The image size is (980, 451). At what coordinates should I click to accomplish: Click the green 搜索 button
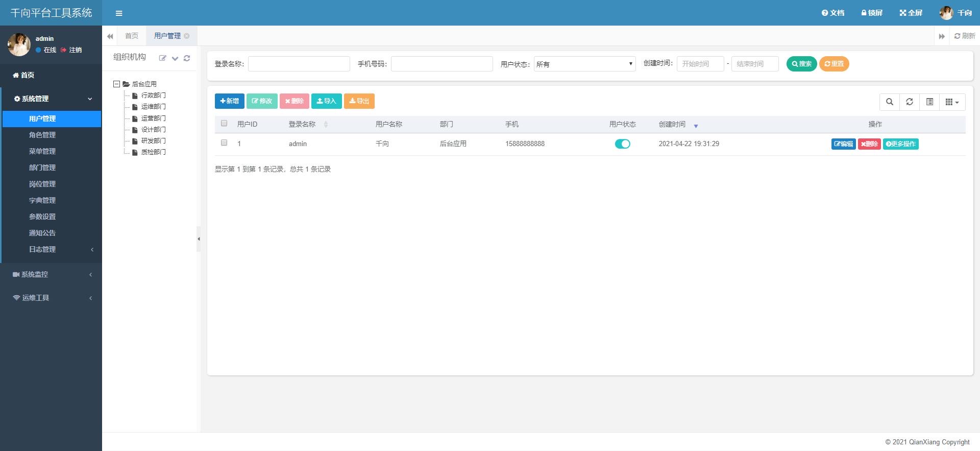point(801,64)
